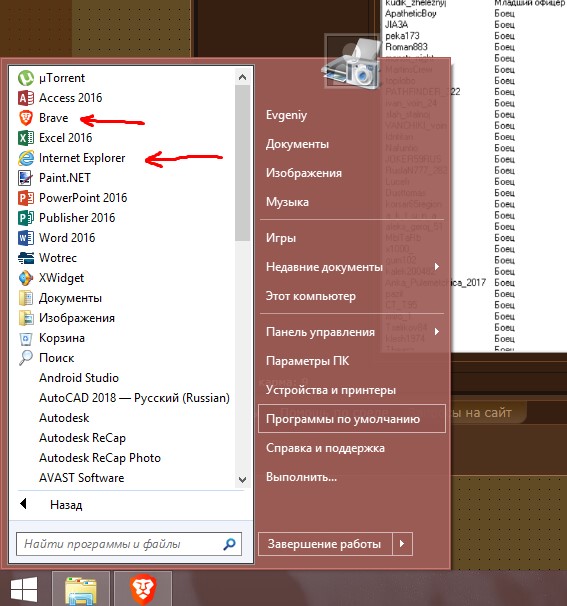Image resolution: width=567 pixels, height=606 pixels.
Task: Open µTorrent from the programs list
Action: tap(51, 78)
